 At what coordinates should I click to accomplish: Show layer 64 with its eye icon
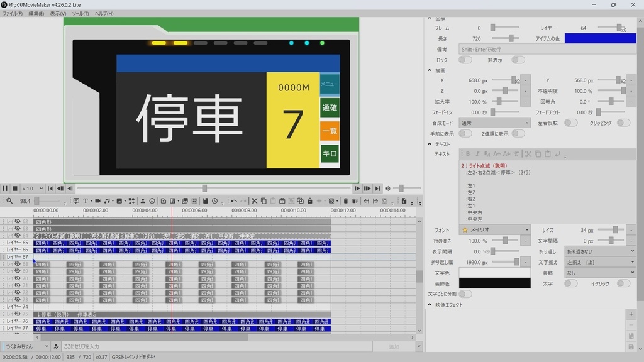pyautogui.click(x=17, y=236)
